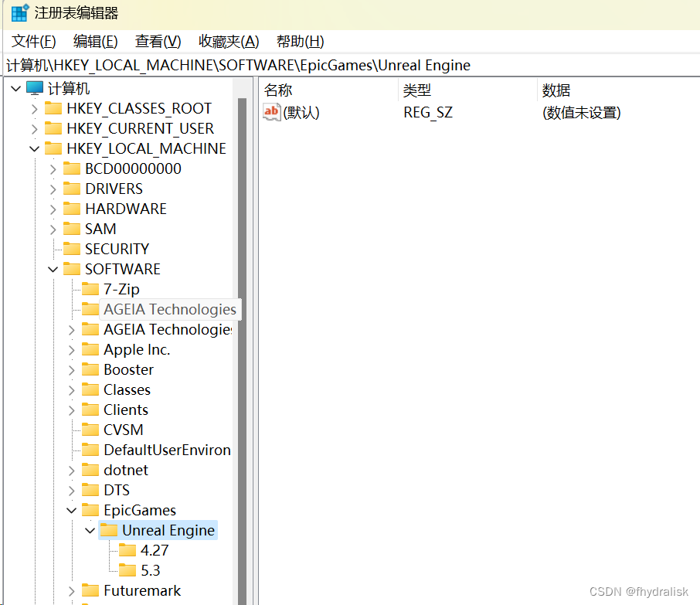Viewport: 700px width, 605px height.
Task: Expand the HKEY_CLASSES_ROOT hive
Action: [34, 108]
